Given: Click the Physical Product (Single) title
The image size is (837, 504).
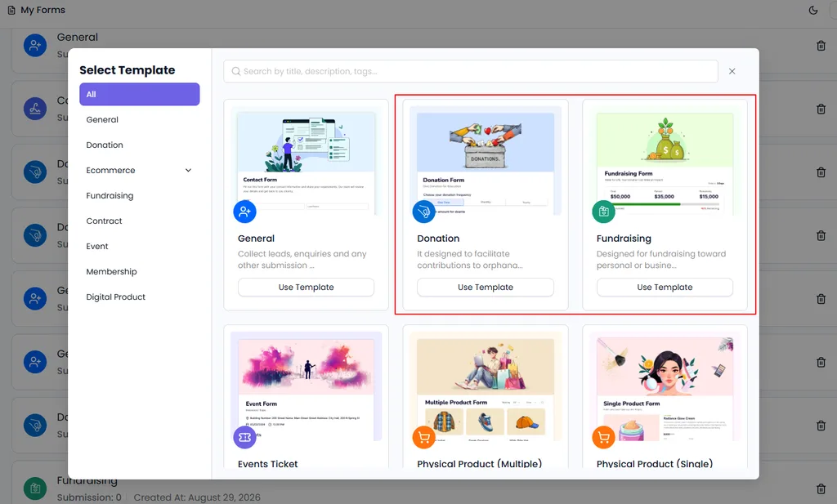Looking at the screenshot, I should tap(655, 464).
